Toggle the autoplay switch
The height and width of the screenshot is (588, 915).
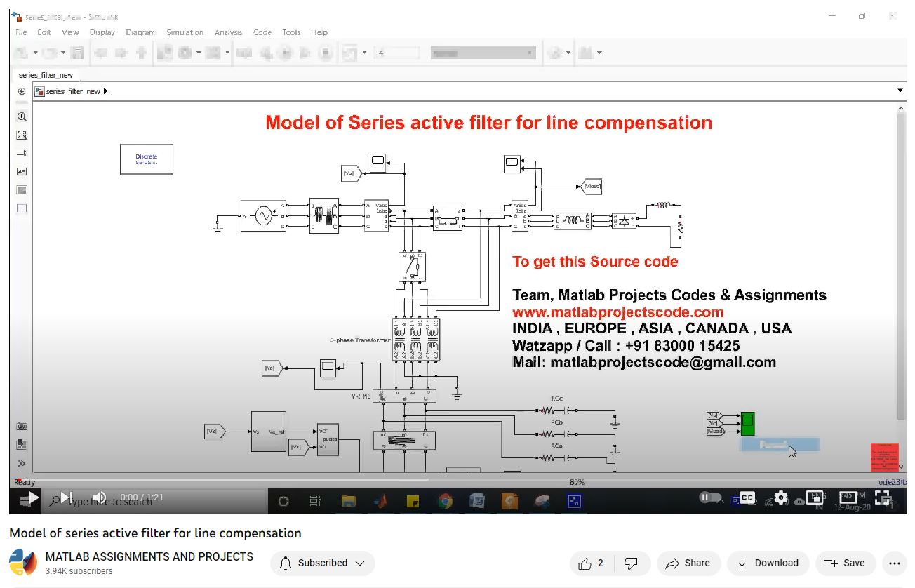tap(712, 498)
